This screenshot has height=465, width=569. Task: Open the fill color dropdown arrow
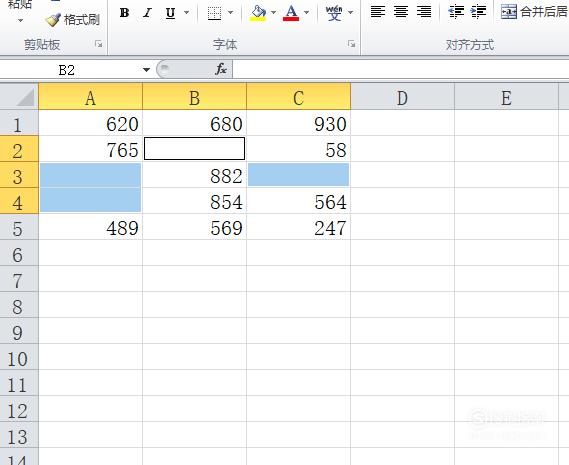[274, 13]
